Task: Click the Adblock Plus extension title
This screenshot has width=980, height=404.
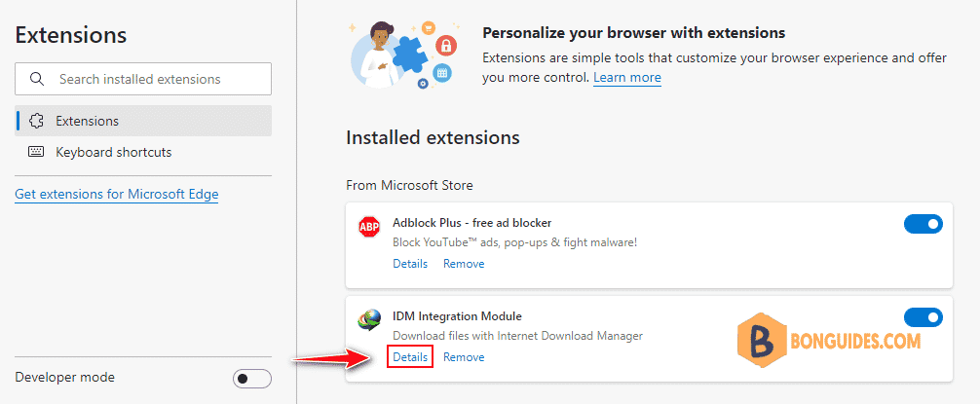Action: [x=471, y=222]
